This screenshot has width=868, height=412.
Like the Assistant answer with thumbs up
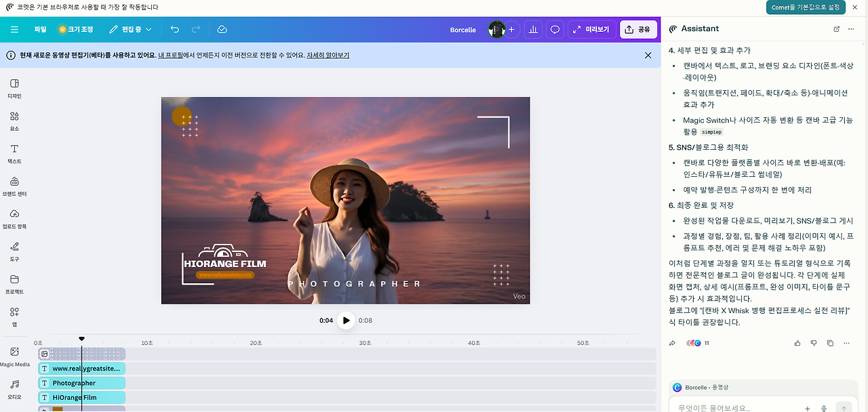pos(797,344)
